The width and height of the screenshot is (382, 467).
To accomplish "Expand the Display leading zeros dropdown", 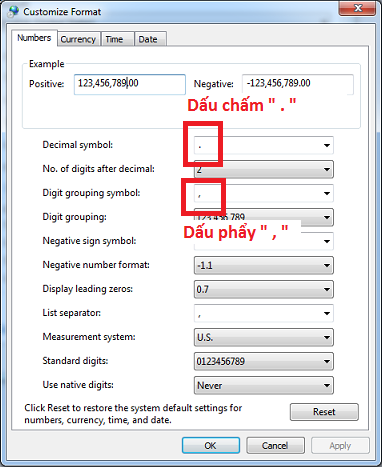I will pos(264,289).
